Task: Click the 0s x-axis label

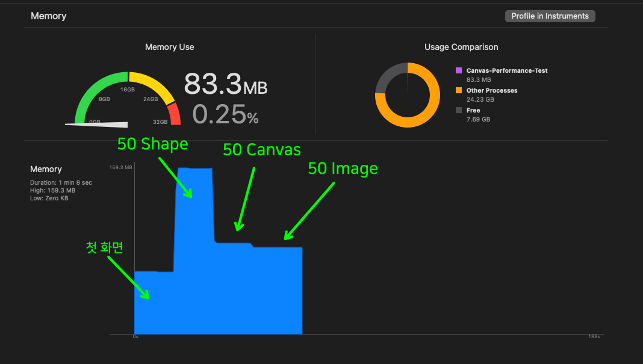Action: 135,336
